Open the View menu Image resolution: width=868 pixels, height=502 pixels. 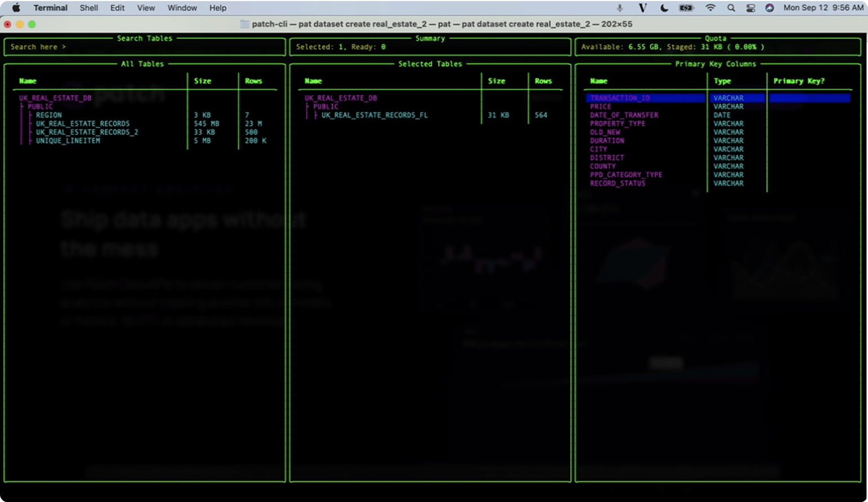click(146, 8)
